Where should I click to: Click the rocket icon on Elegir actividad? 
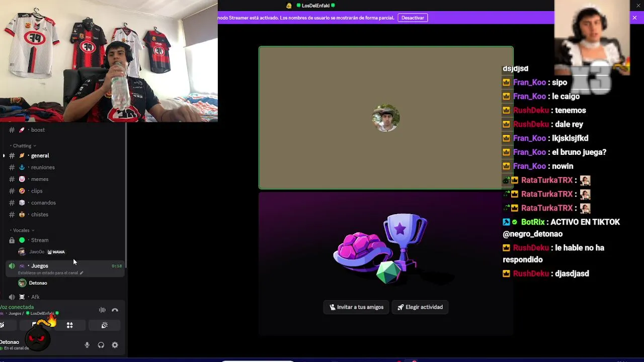coord(400,307)
